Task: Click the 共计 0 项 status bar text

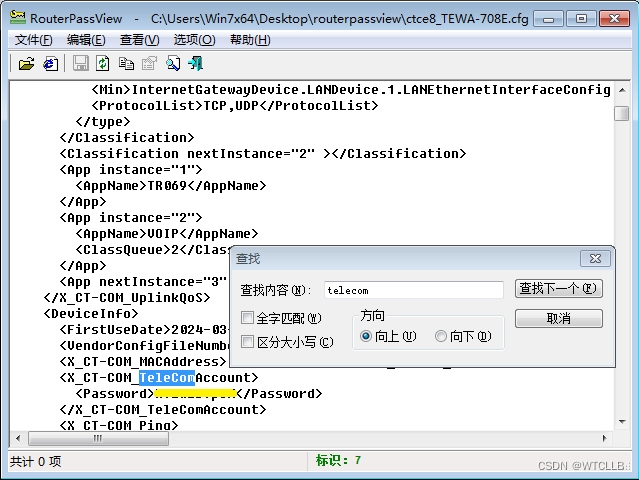Action: pyautogui.click(x=35, y=462)
